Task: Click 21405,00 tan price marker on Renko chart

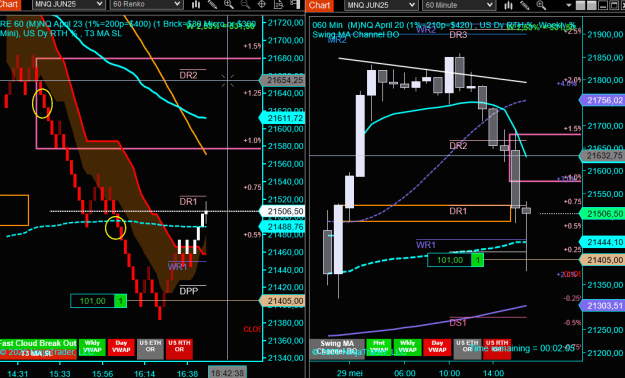Action: coord(283,301)
